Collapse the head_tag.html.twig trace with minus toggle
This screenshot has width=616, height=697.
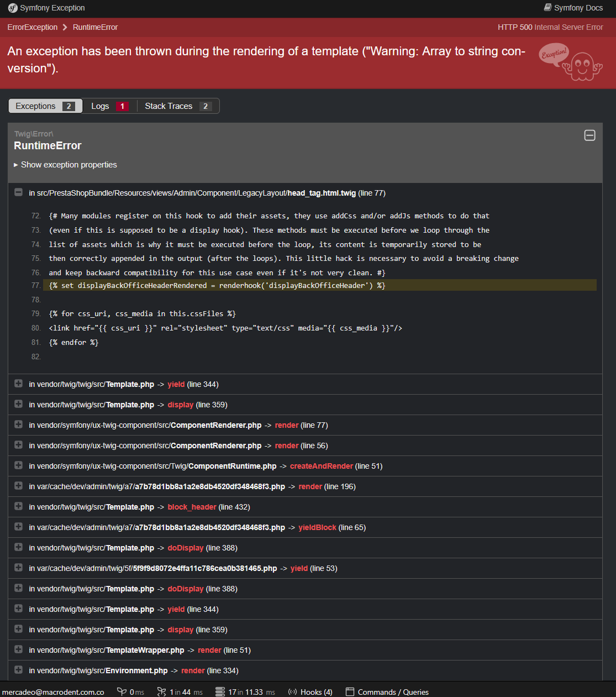(18, 192)
